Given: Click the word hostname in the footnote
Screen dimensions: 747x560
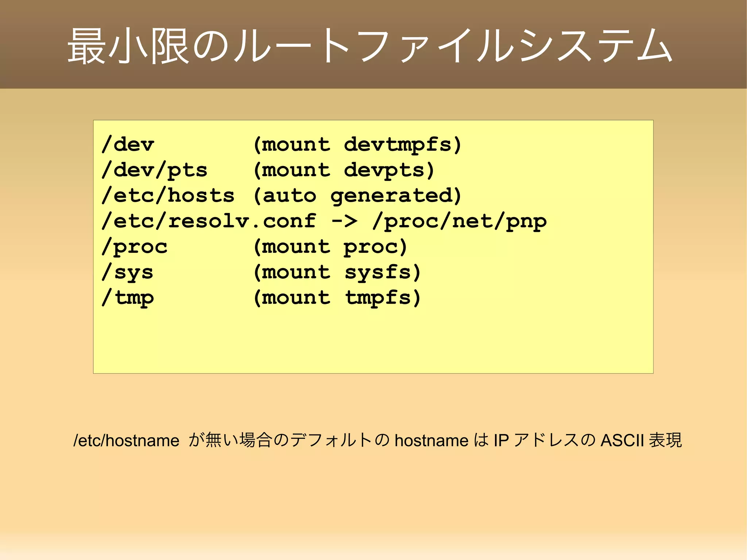Looking at the screenshot, I should [x=431, y=440].
